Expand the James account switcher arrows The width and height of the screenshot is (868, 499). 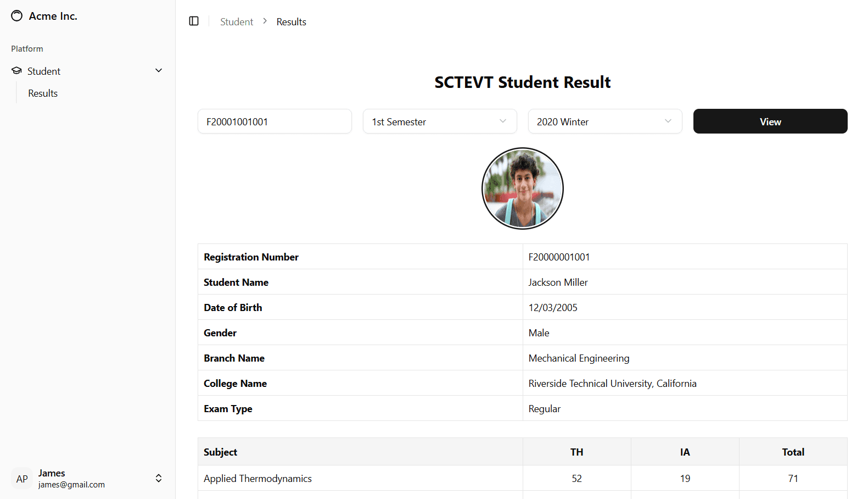159,478
